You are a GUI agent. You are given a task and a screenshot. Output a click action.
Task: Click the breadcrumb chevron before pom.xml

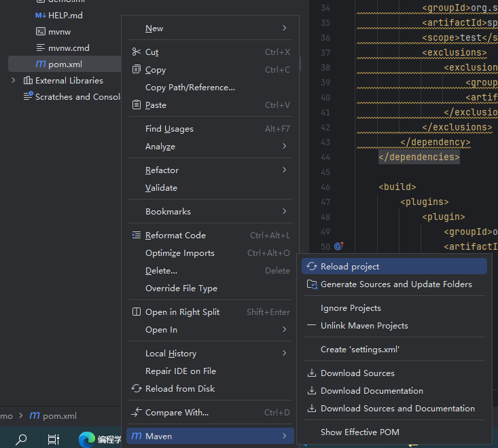[21, 415]
